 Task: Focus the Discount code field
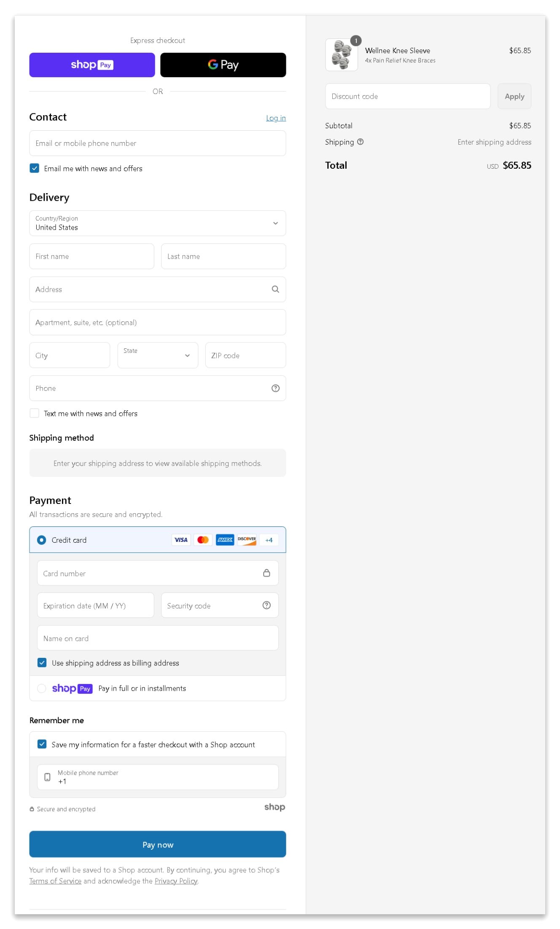tap(407, 97)
